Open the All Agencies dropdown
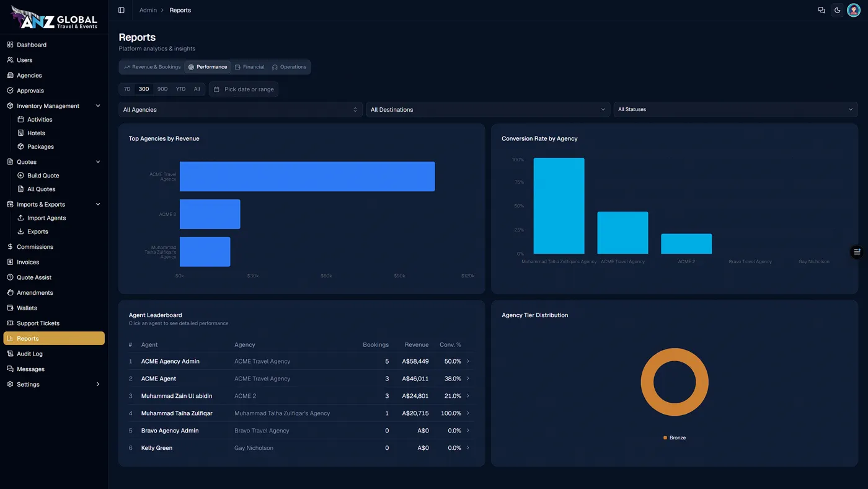868x489 pixels. click(241, 109)
